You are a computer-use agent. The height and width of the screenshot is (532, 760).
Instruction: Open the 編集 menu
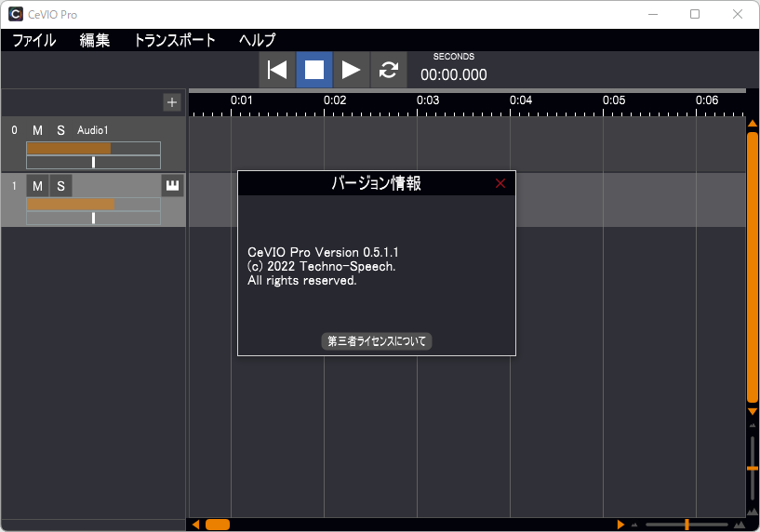tap(95, 40)
